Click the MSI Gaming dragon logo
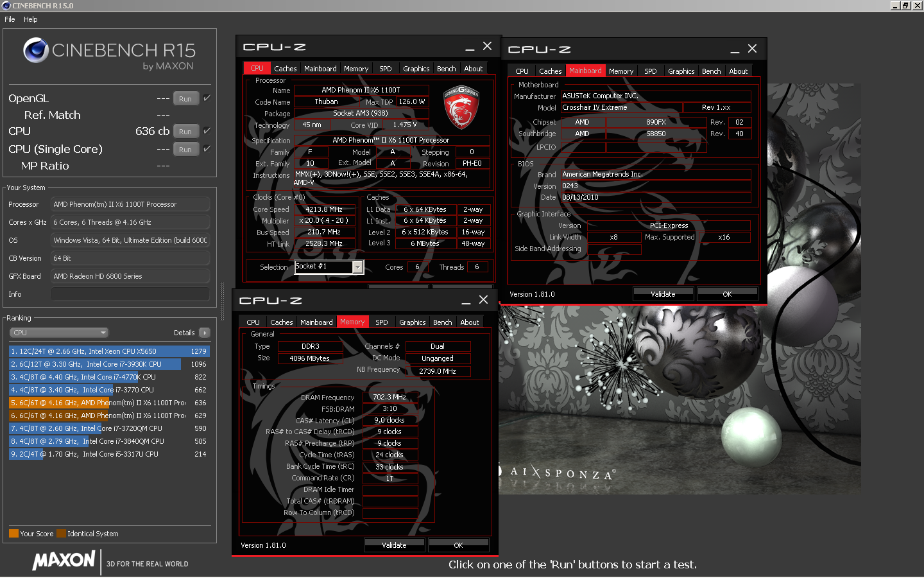 click(x=462, y=106)
